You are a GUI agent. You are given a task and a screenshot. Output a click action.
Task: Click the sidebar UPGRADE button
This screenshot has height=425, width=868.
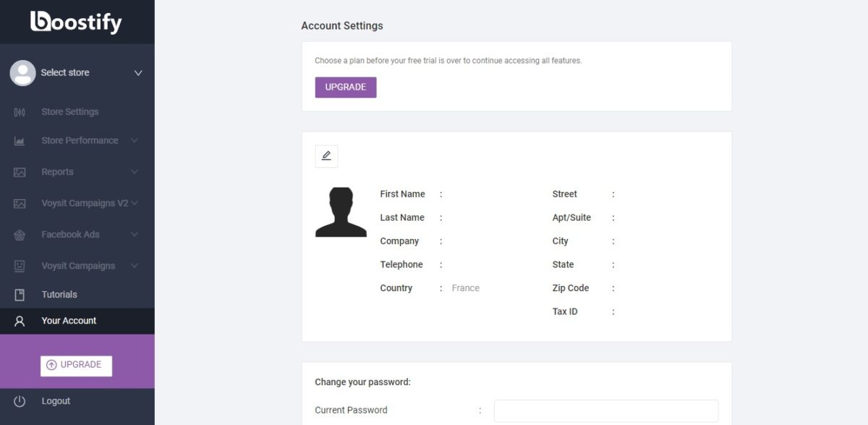tap(75, 366)
